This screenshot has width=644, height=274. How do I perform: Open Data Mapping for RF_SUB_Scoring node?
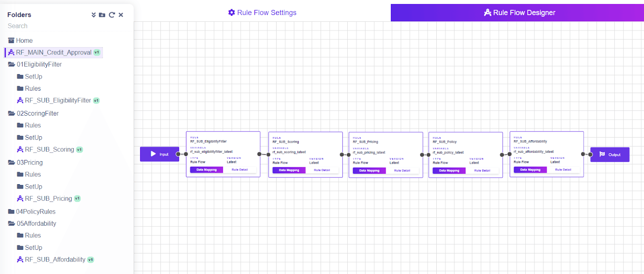[289, 170]
